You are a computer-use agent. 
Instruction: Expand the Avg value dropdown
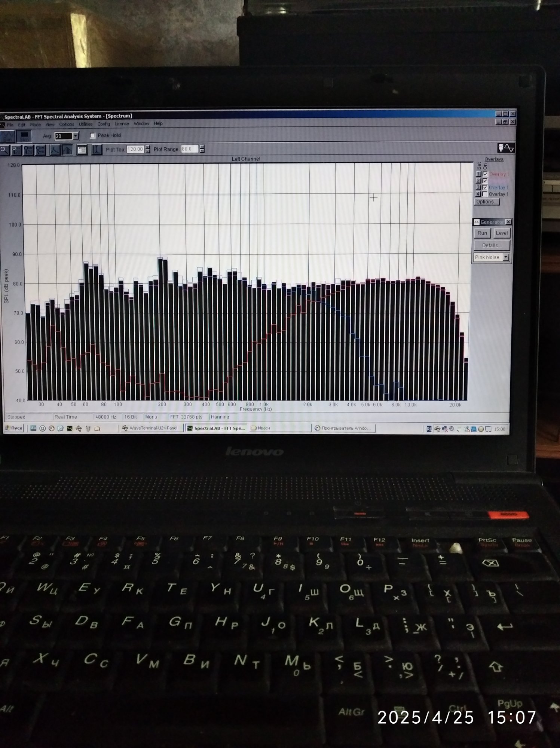(76, 136)
